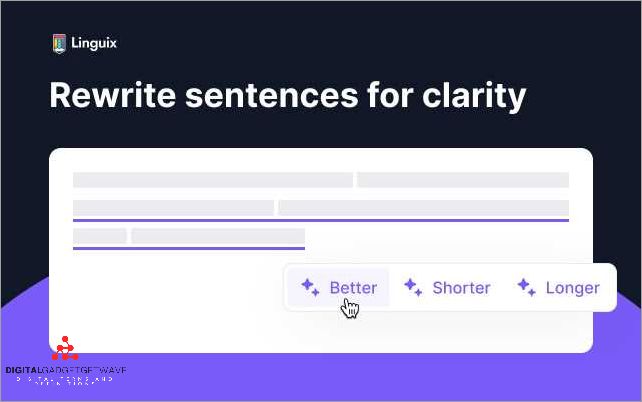This screenshot has width=642, height=402.
Task: Click the DIGITALGADGETWAVE watermark text
Action: pos(66,370)
